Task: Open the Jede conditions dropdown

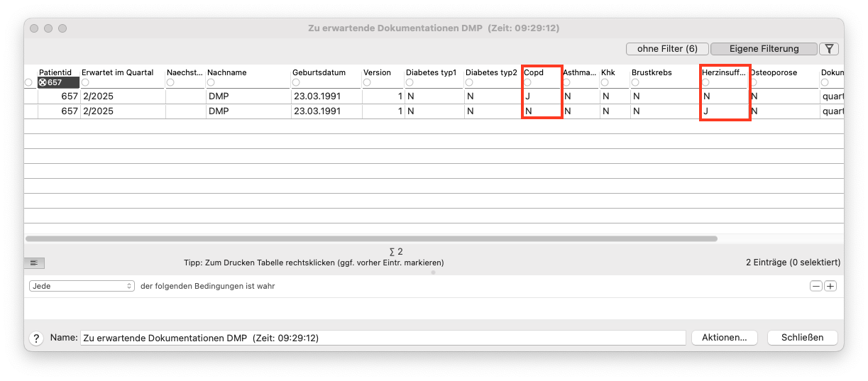Action: coord(82,286)
